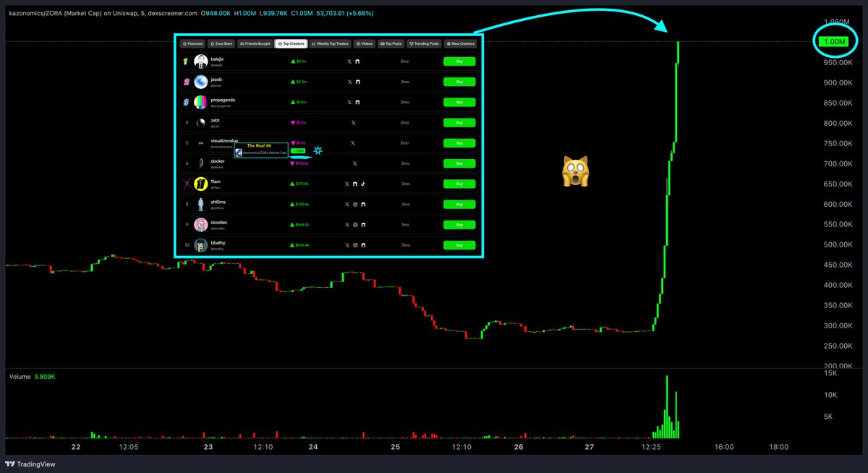Open doodles's pink avatar
Image resolution: width=868 pixels, height=473 pixels.
coord(201,225)
